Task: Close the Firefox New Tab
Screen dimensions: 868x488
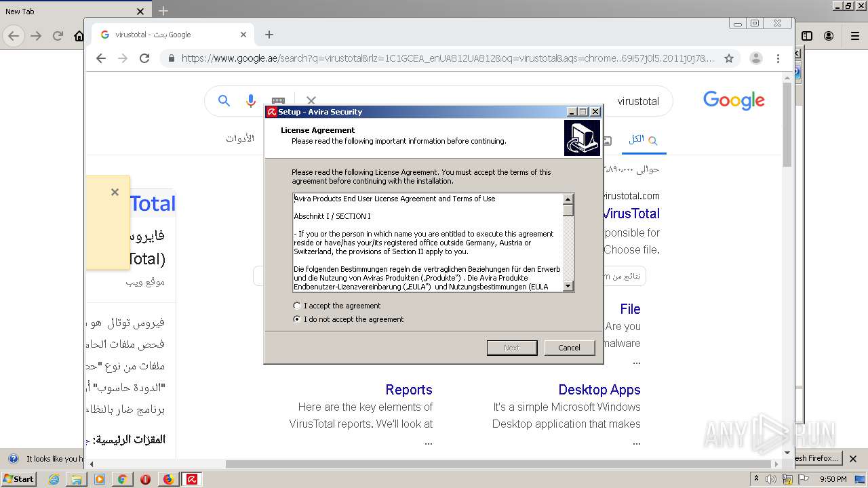Action: pos(140,12)
